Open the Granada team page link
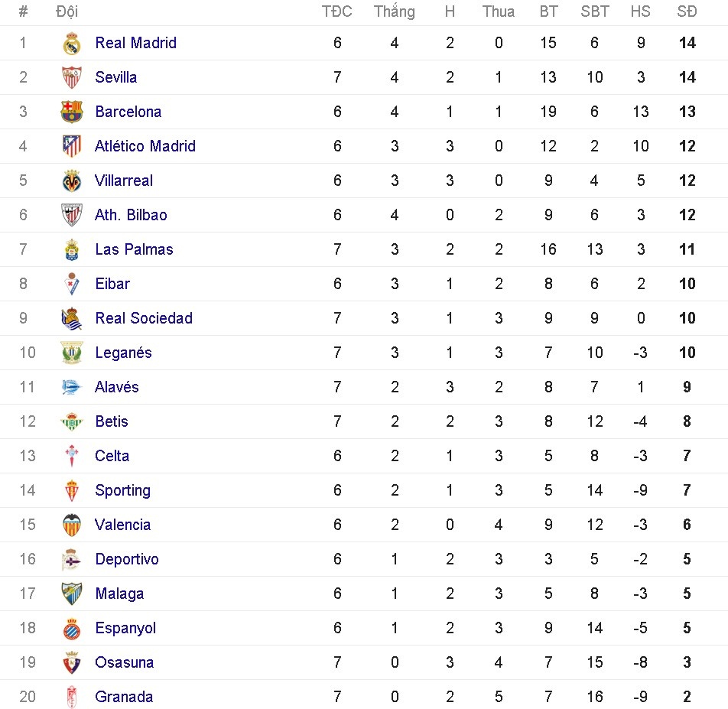The height and width of the screenshot is (709, 728). 124,697
